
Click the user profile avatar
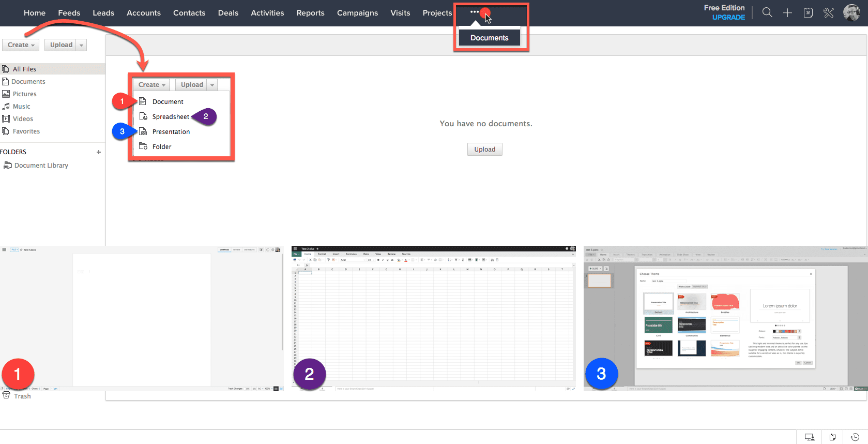click(851, 13)
